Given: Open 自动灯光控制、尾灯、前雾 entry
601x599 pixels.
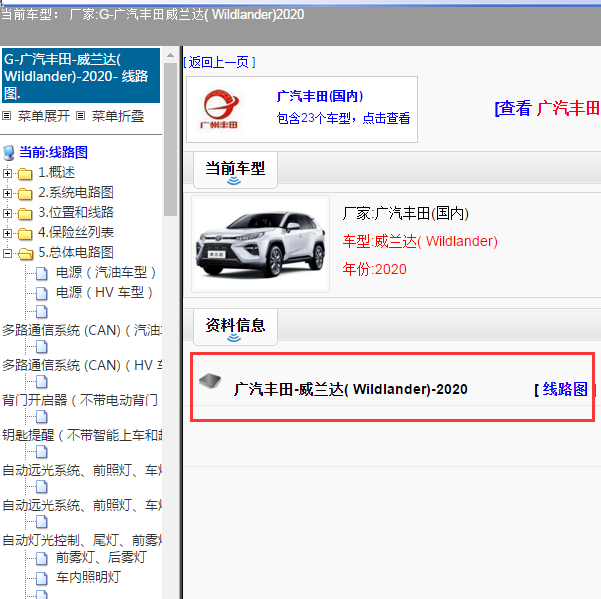Looking at the screenshot, I should tap(82, 540).
